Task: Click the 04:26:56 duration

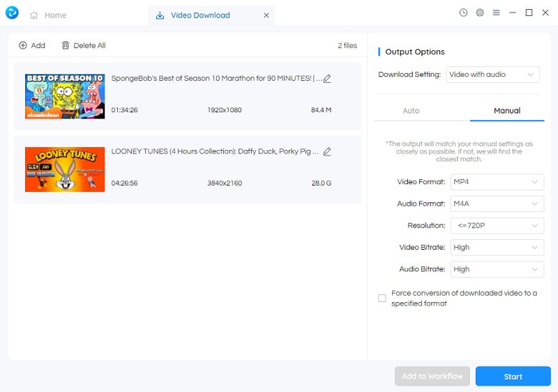Action: (125, 183)
